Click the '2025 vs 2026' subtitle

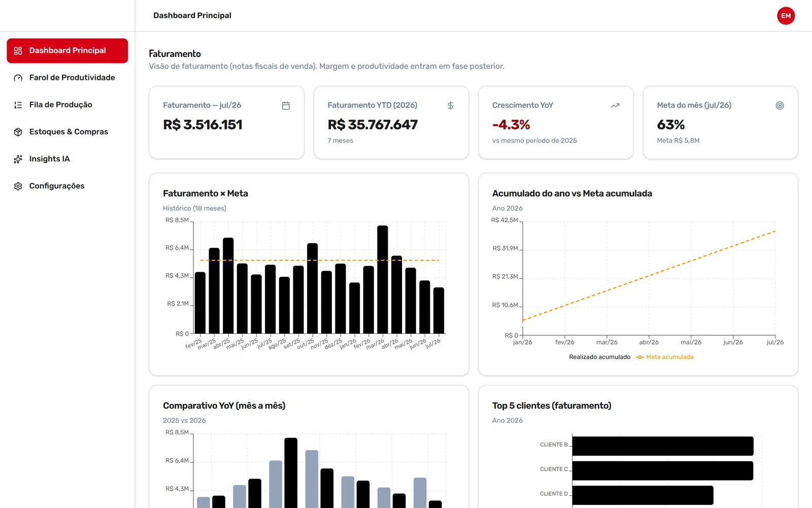tap(184, 421)
